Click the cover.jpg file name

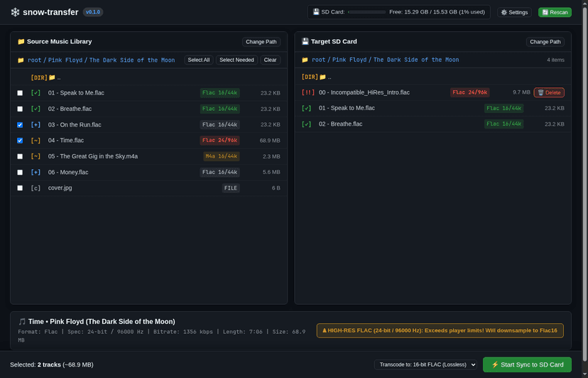click(x=60, y=188)
